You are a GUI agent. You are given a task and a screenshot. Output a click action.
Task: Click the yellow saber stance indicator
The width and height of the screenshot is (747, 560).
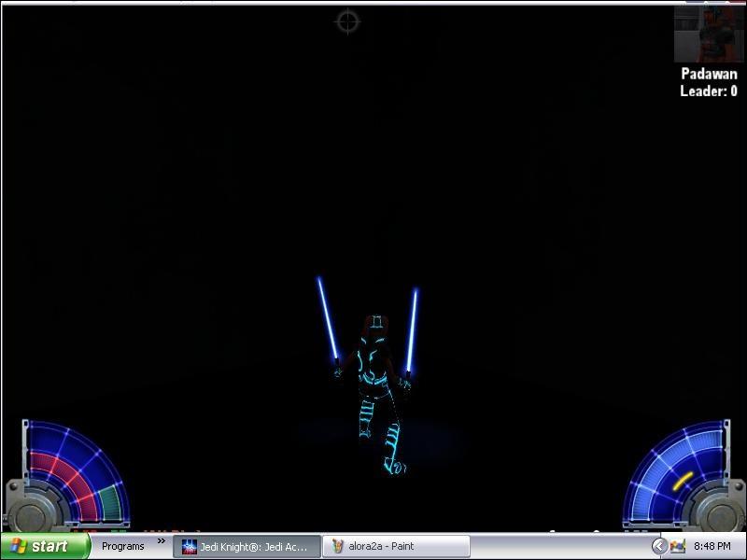pos(683,481)
